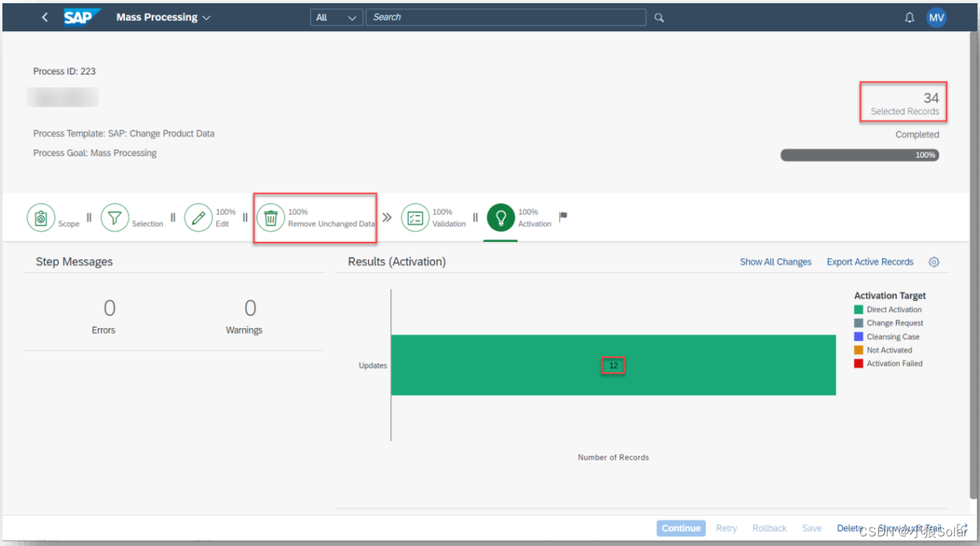Viewport: 980px width, 546px height.
Task: Click the Rollback button
Action: click(769, 528)
